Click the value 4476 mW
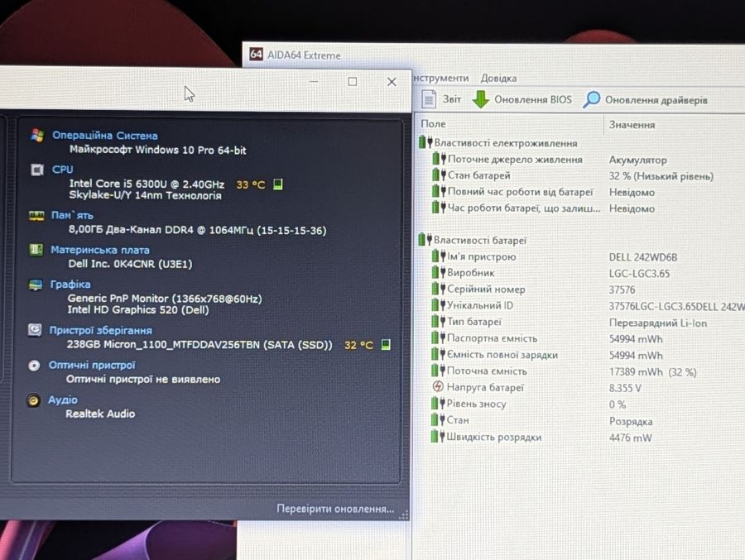Image resolution: width=745 pixels, height=560 pixels. (x=630, y=438)
